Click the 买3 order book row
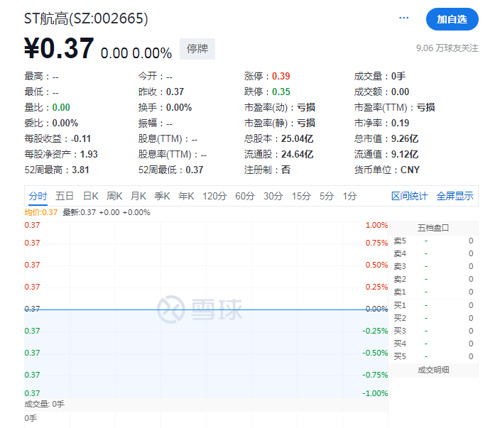 coord(433,331)
